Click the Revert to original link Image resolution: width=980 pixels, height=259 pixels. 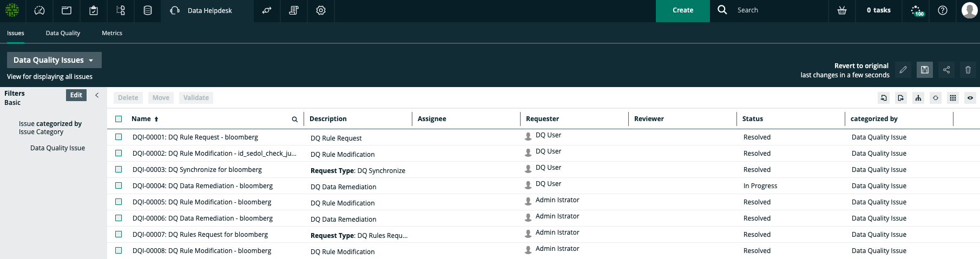[x=861, y=66]
